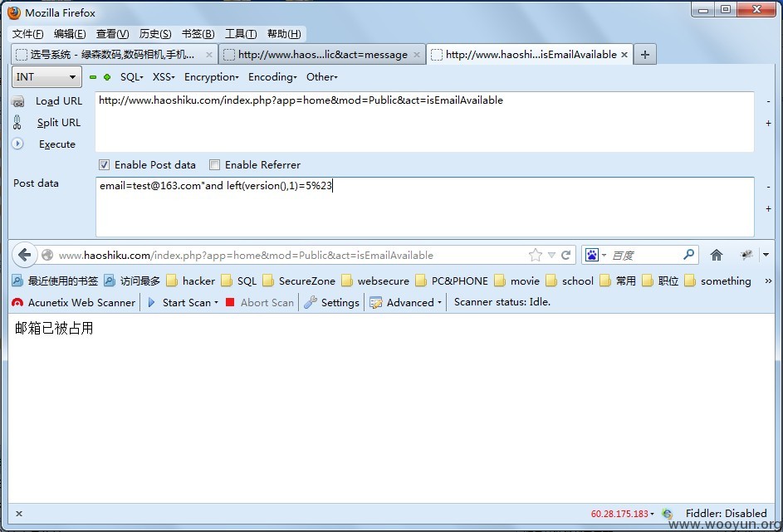Close the add-on bar with the X
Viewport: 783px width, 532px height.
19,513
